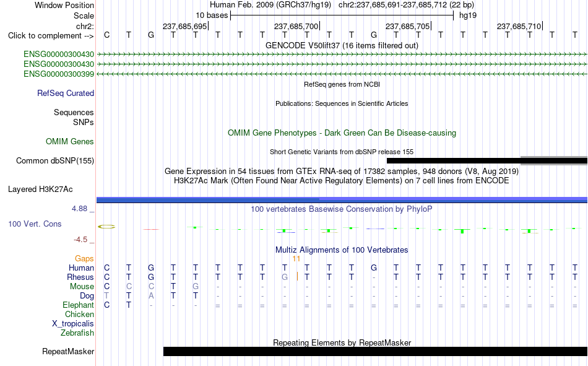Select the X_tropicalis species row label
Screen dimensions: 588x366
point(73,324)
